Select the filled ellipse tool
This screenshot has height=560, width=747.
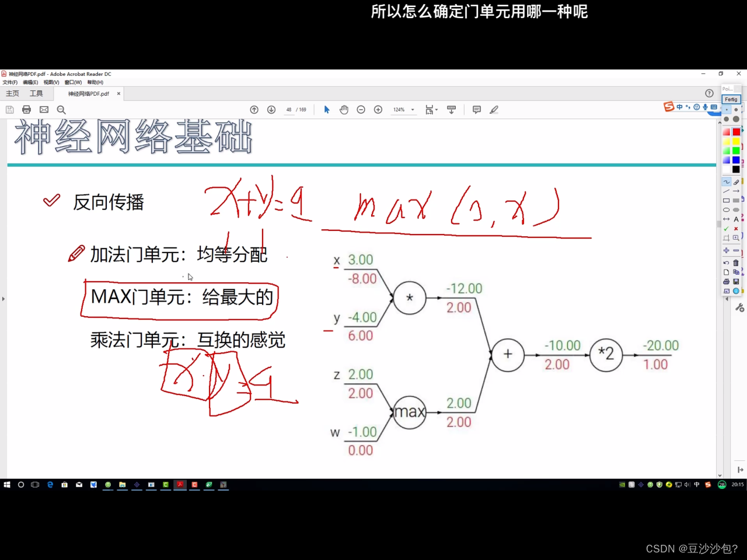point(736,210)
